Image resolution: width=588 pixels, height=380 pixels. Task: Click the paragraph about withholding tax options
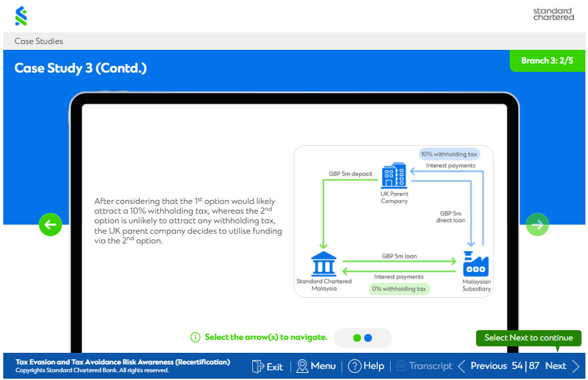click(x=188, y=221)
